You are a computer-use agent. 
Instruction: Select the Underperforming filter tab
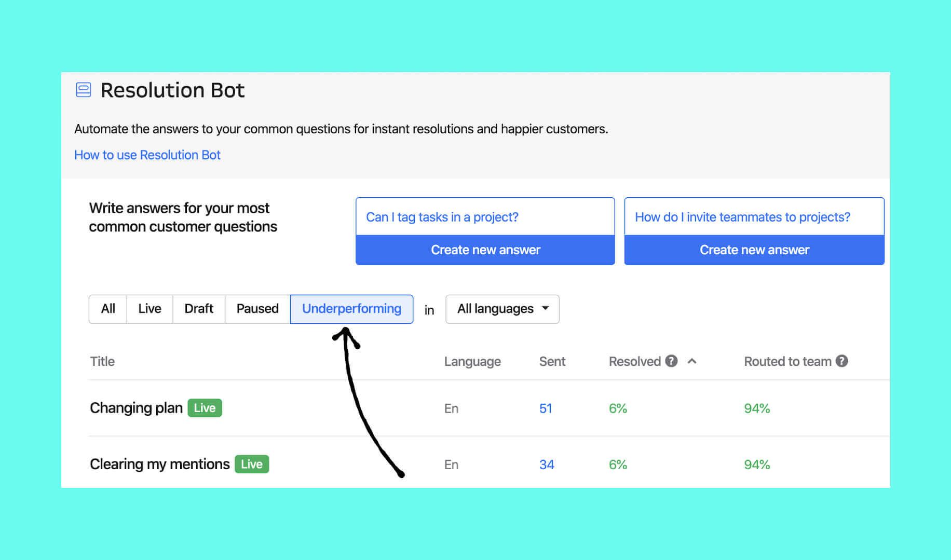click(x=351, y=308)
